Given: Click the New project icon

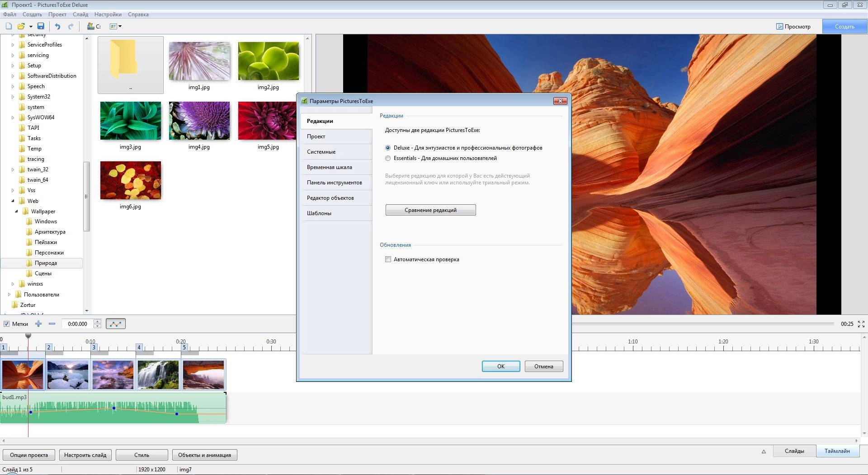Looking at the screenshot, I should [x=8, y=26].
